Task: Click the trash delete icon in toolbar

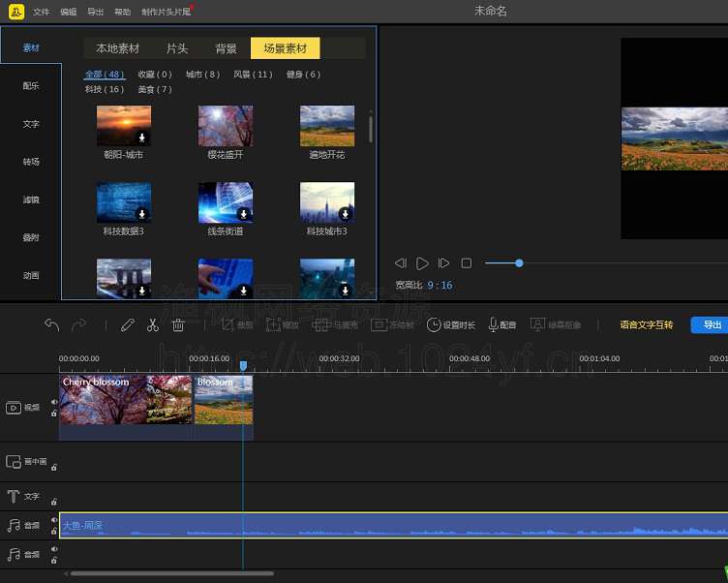Action: click(x=178, y=325)
